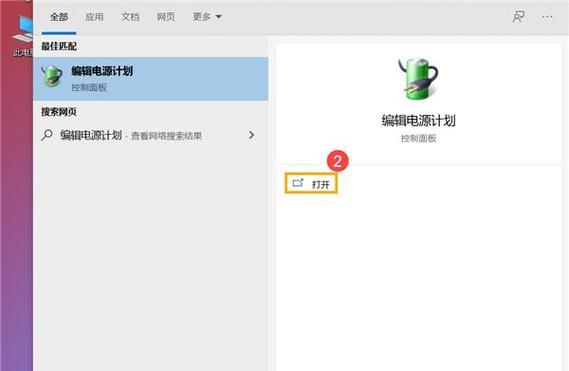Switch to the 应用 search tab
Screen dimensions: 569x371
click(x=94, y=17)
